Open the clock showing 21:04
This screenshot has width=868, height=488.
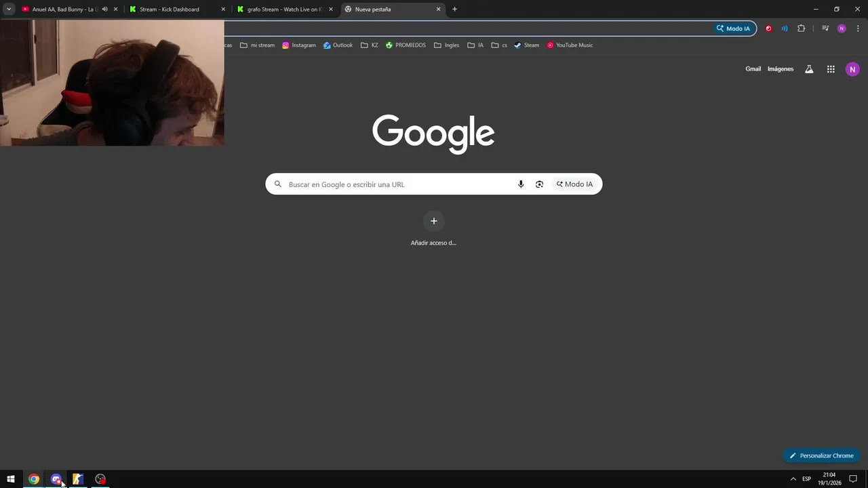829,479
